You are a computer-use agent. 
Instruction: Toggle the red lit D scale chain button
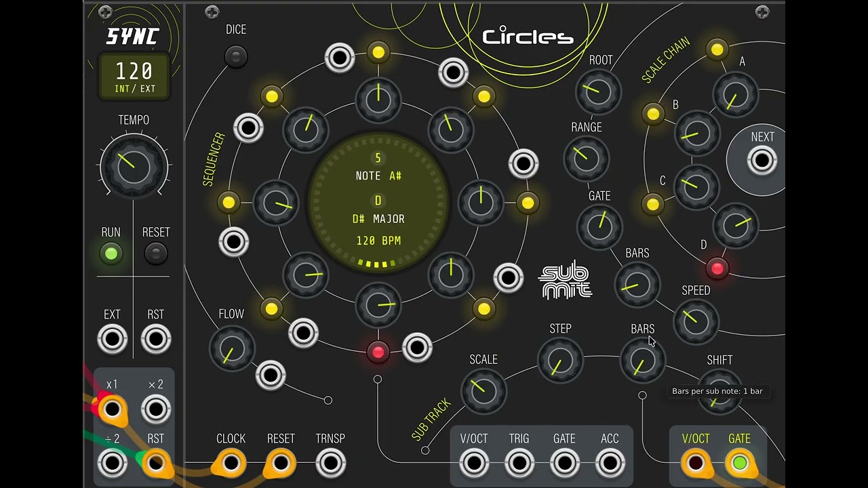[x=717, y=268]
